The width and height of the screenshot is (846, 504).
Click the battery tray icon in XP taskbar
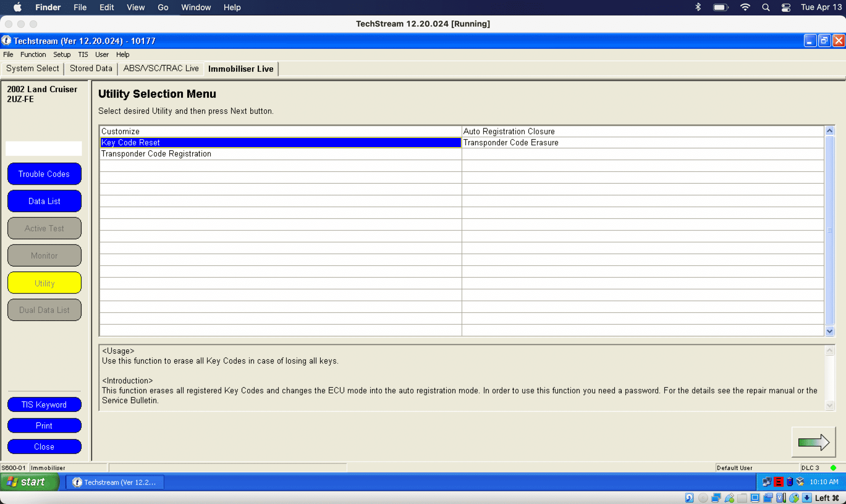[x=790, y=482]
